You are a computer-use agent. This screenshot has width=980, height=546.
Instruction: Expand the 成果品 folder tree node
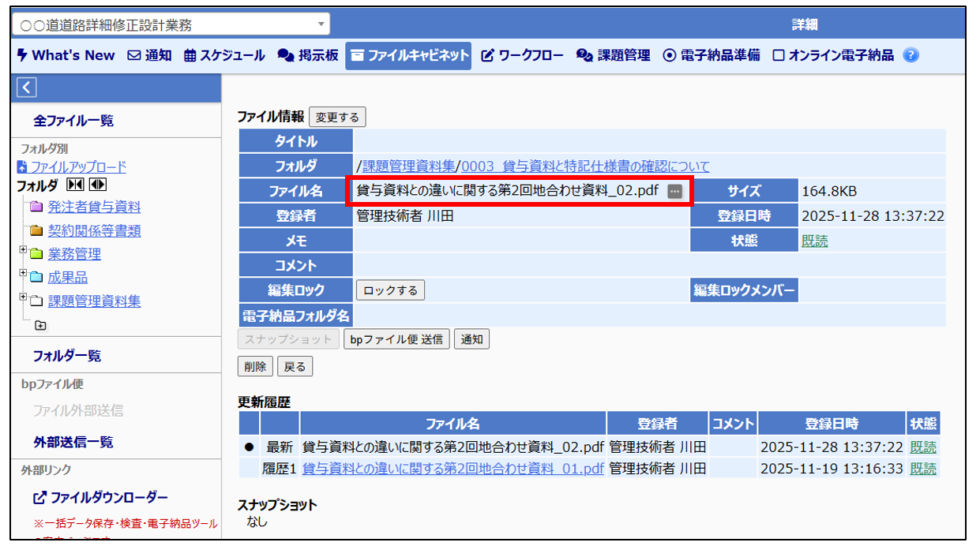coord(23,274)
